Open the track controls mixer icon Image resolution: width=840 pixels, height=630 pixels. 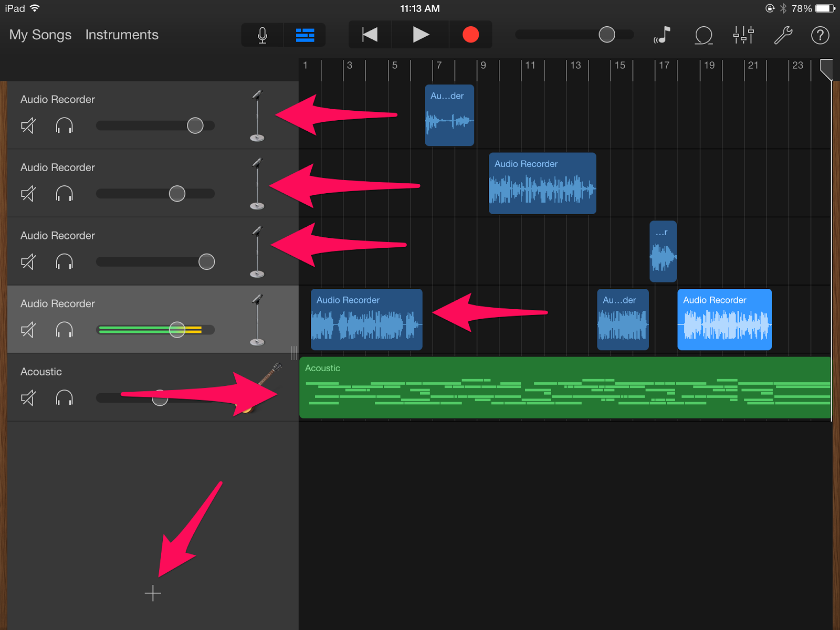coord(743,35)
